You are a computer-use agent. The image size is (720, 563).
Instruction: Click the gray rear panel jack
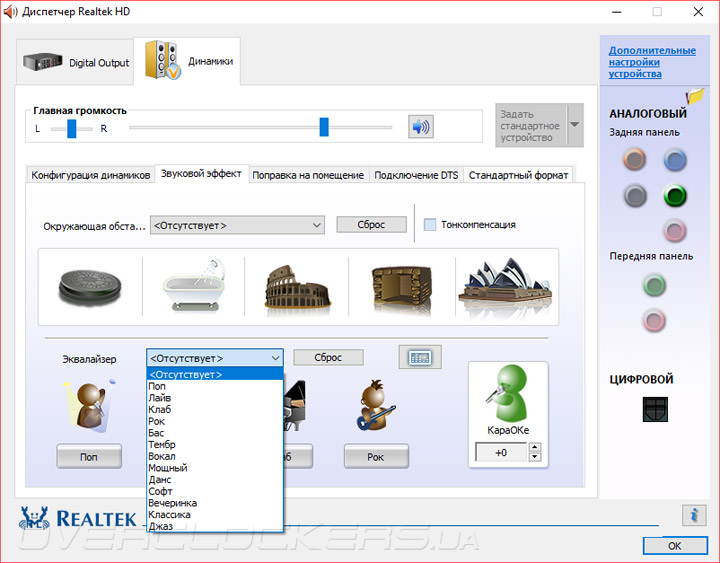[x=635, y=196]
